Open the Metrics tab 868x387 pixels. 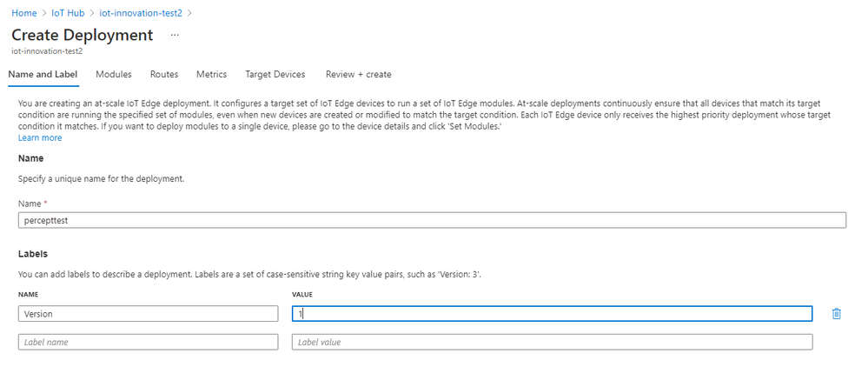point(211,74)
